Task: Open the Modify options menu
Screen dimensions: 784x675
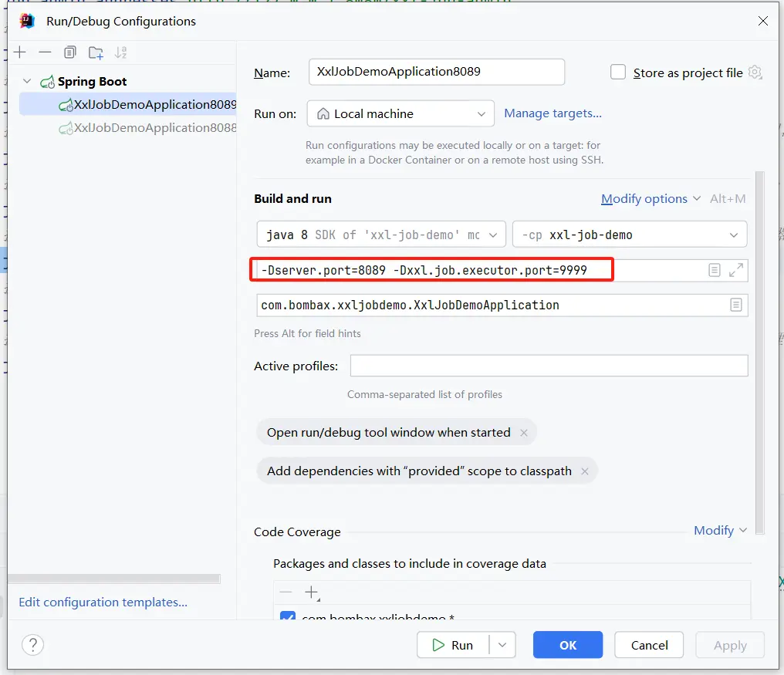Action: tap(650, 198)
